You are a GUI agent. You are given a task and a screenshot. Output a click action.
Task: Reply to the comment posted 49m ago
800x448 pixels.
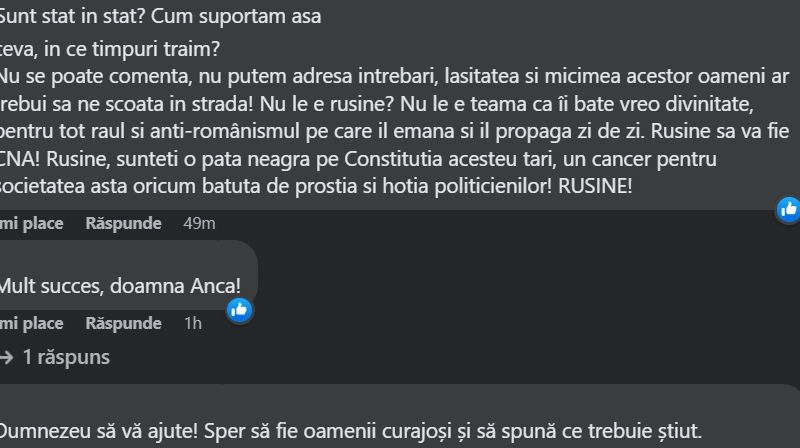coord(123,223)
